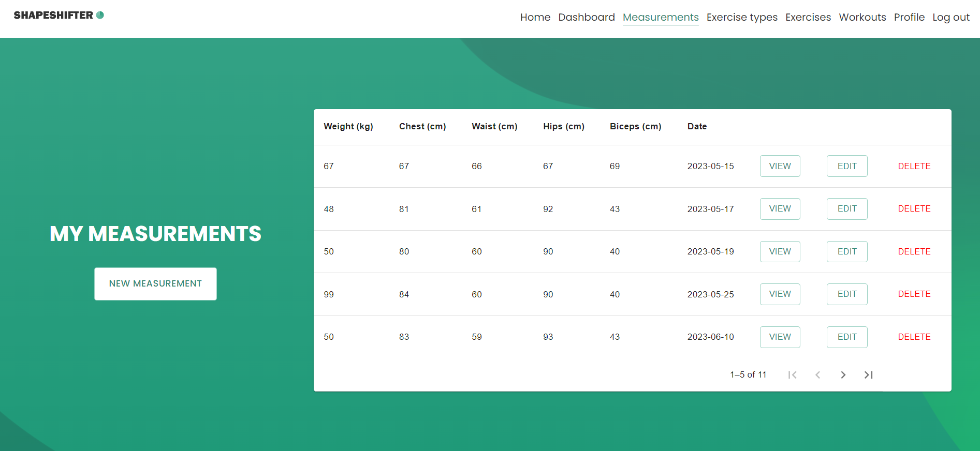The image size is (980, 451).
Task: Open Profile page
Action: (909, 17)
